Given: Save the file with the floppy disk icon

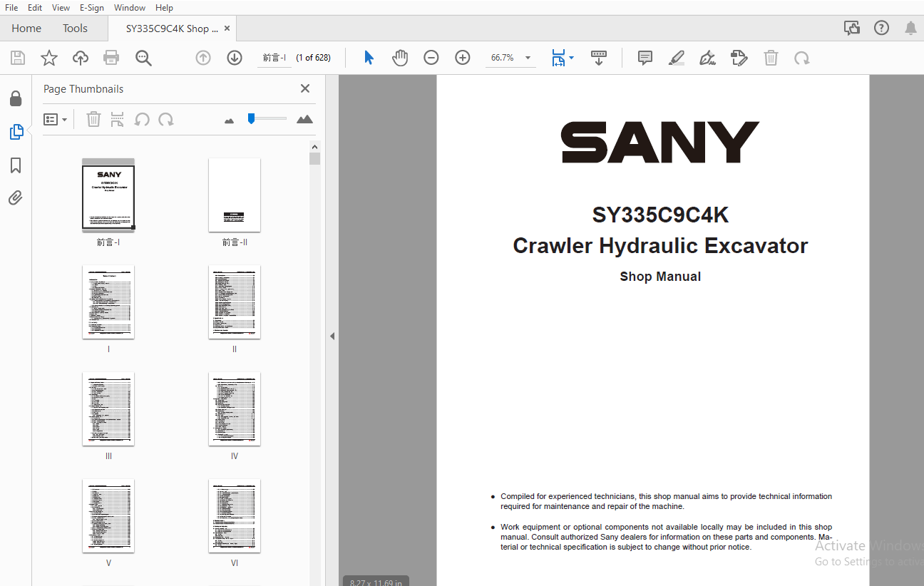Looking at the screenshot, I should [x=18, y=58].
